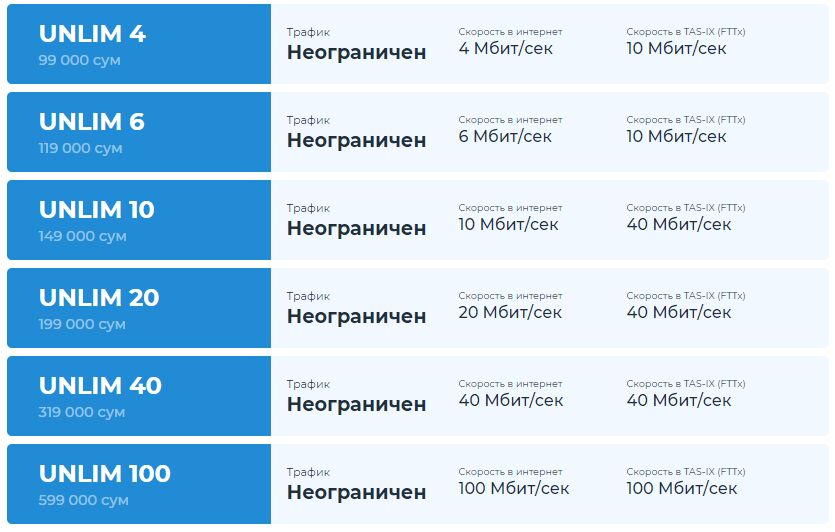The height and width of the screenshot is (532, 835).
Task: Click Неограничен traffic text in UNLIM 40 row
Action: pyautogui.click(x=356, y=405)
